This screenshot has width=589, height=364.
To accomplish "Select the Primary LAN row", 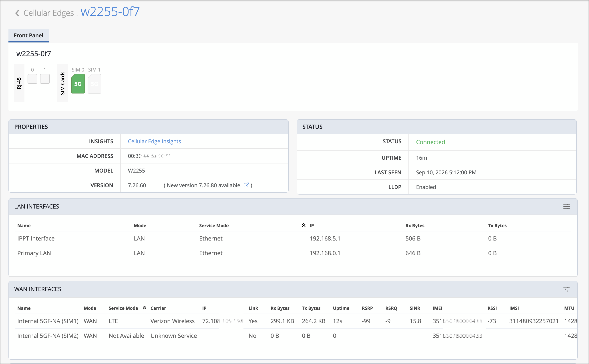I will (x=293, y=253).
